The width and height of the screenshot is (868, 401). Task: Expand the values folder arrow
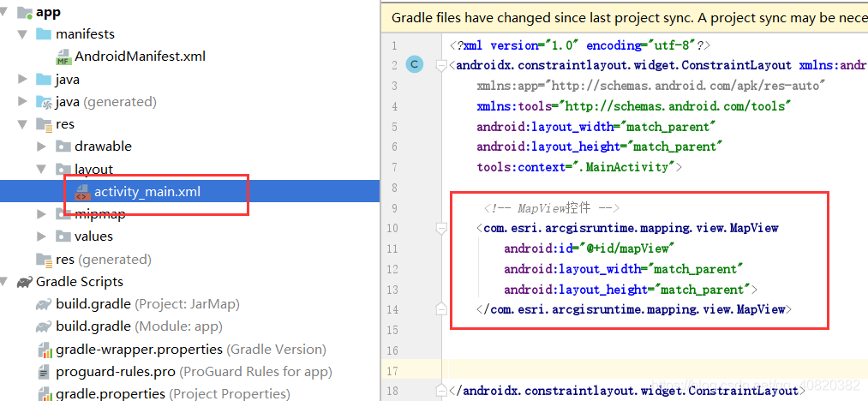click(41, 236)
